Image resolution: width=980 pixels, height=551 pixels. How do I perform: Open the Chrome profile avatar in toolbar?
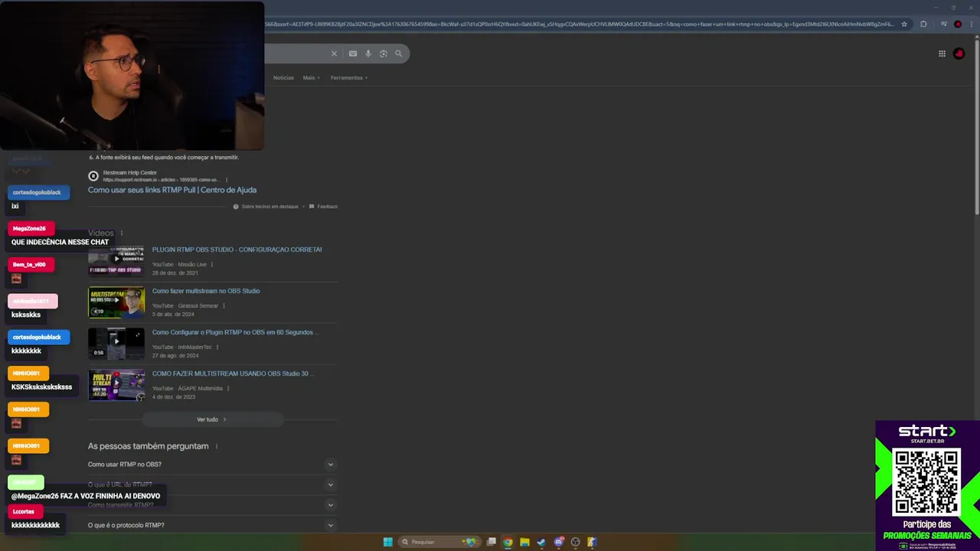(x=958, y=24)
